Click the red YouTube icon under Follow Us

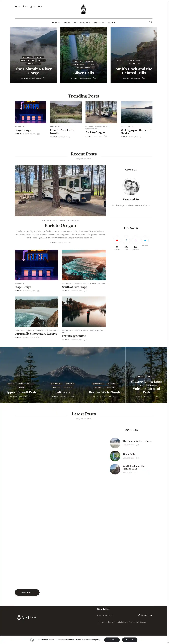pos(117,240)
